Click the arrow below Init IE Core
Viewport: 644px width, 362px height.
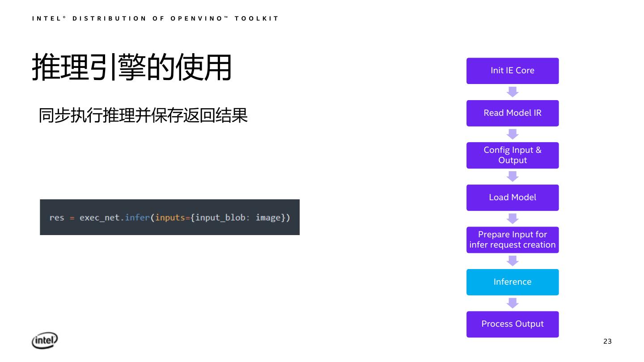(513, 92)
